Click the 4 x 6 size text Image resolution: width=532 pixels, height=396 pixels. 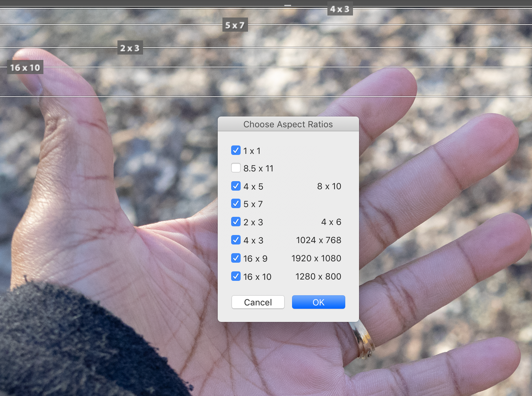click(x=331, y=222)
